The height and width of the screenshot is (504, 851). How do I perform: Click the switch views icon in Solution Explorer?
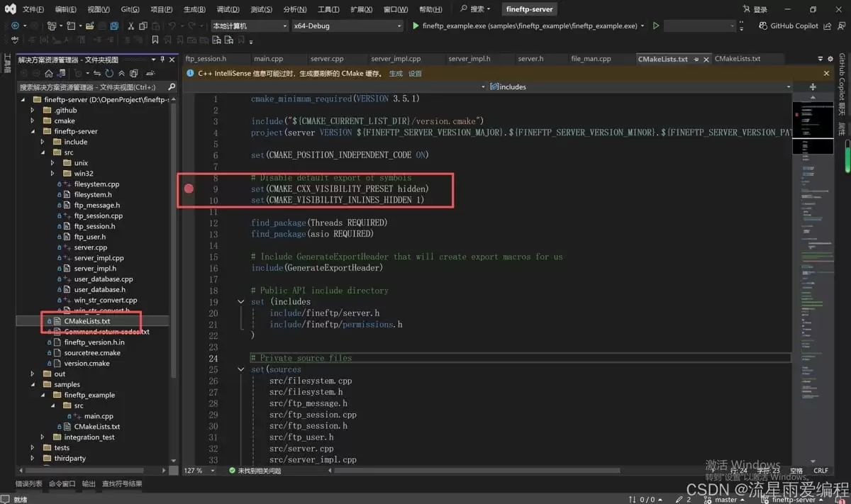61,73
